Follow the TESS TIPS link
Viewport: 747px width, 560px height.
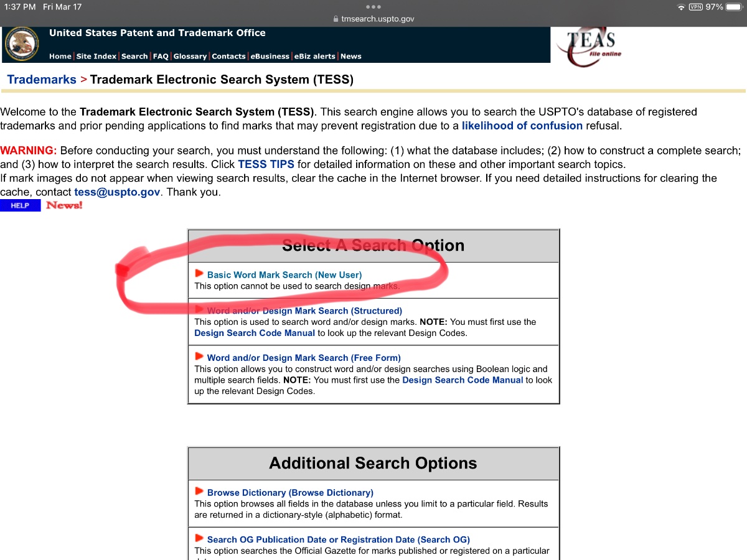coord(266,164)
